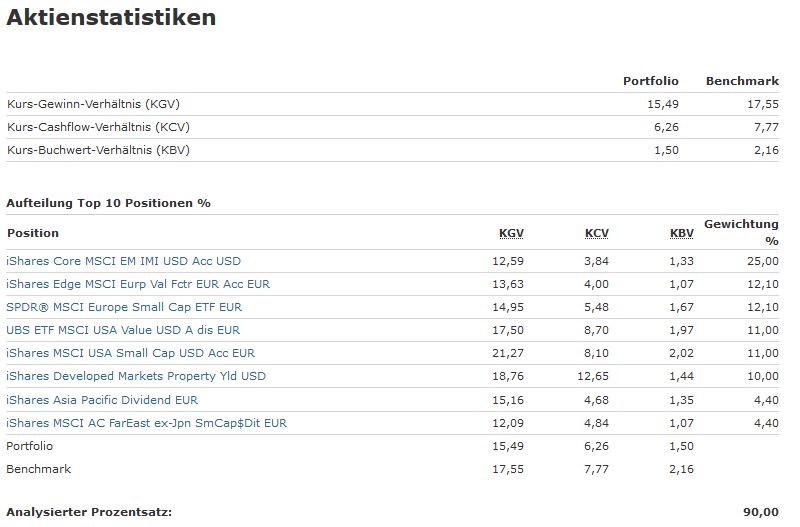Open iShares Edge MSCI Eurp Val Fctr link
Image resolution: width=800 pixels, height=527 pixels.
point(138,284)
